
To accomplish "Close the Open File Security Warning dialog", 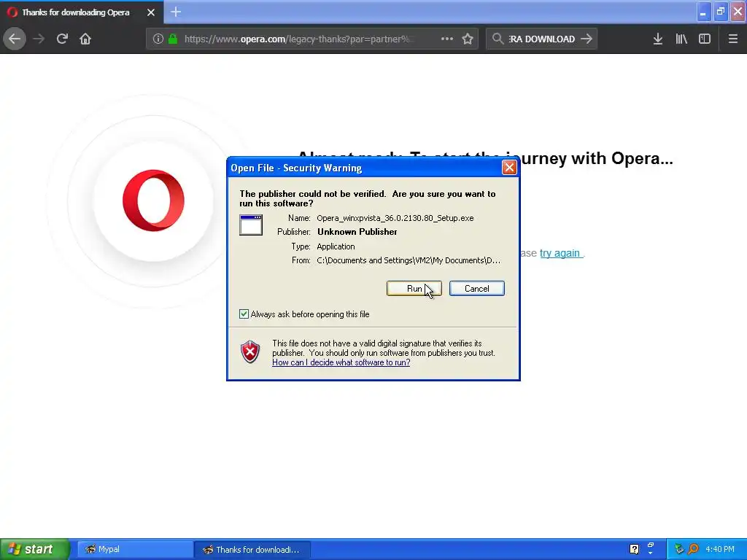I will pyautogui.click(x=509, y=168).
